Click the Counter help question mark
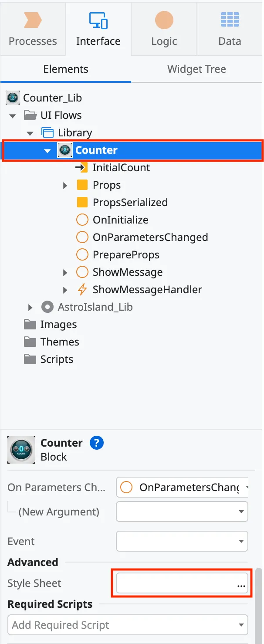This screenshot has width=264, height=644. tap(96, 443)
